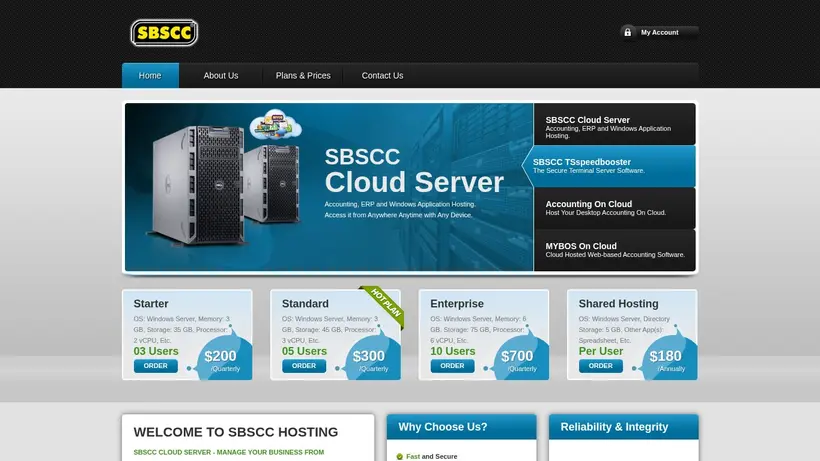Click the 05 Users text

tap(304, 351)
